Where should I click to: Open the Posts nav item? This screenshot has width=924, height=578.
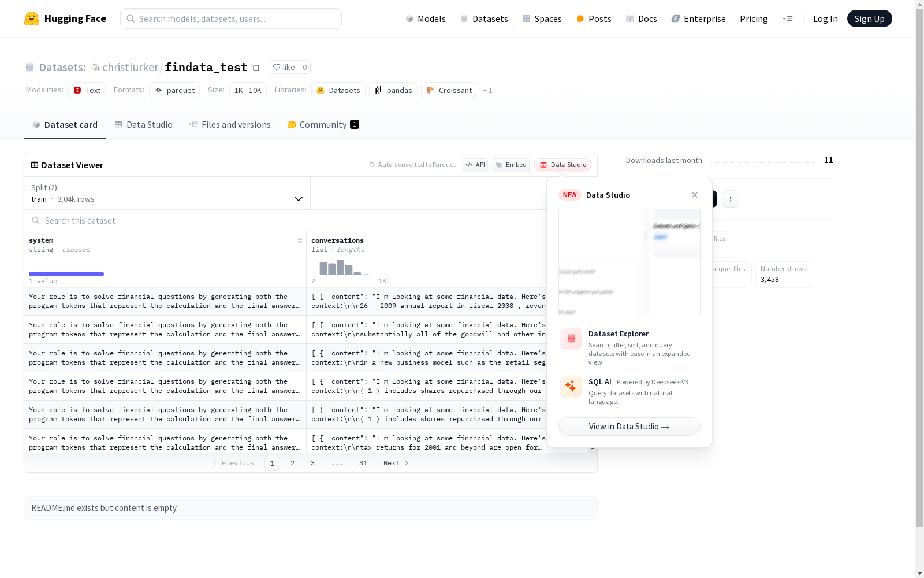(594, 18)
